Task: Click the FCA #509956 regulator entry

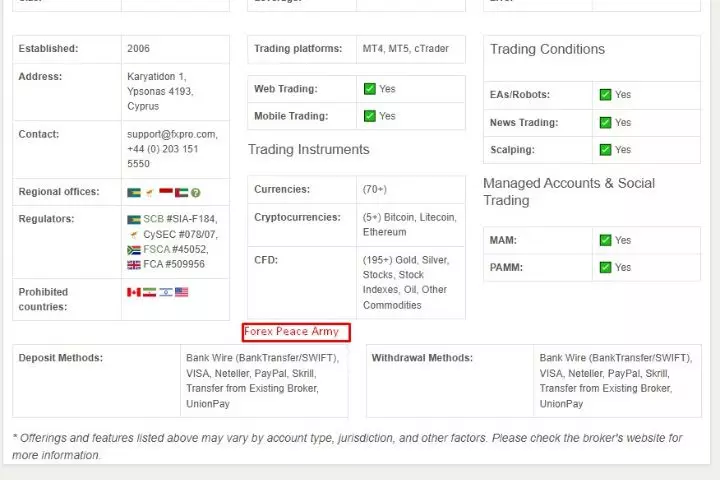Action: (174, 264)
